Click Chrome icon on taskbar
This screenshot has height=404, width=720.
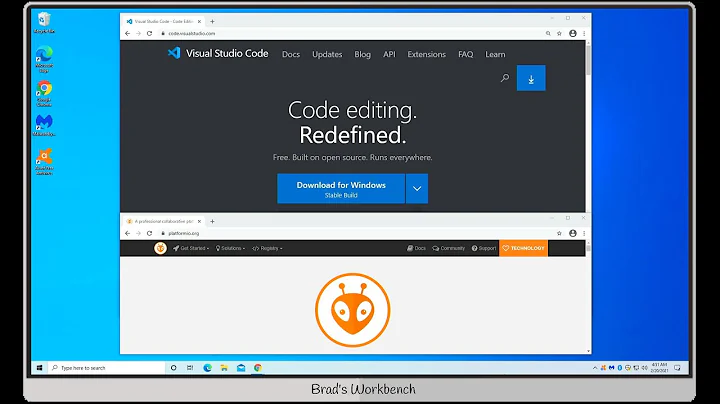tap(258, 368)
